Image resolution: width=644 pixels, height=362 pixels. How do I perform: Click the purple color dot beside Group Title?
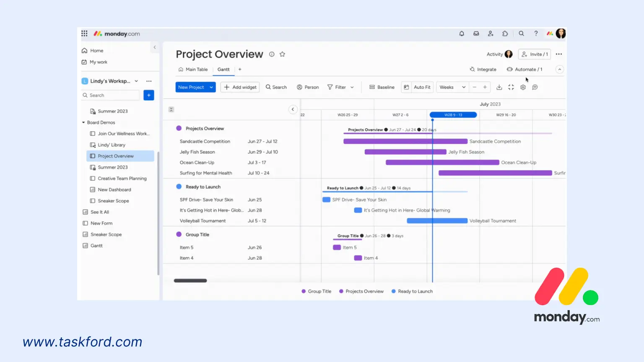point(179,235)
